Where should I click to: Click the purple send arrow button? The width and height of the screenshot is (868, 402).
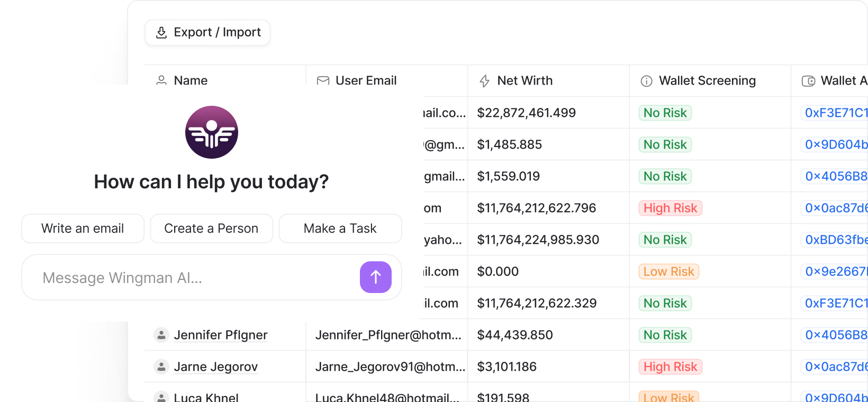[x=375, y=277]
